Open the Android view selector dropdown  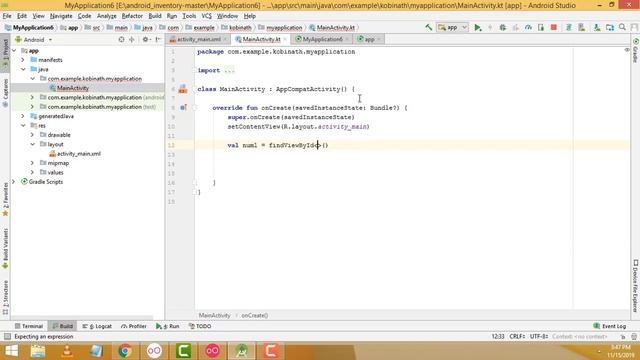(33, 40)
